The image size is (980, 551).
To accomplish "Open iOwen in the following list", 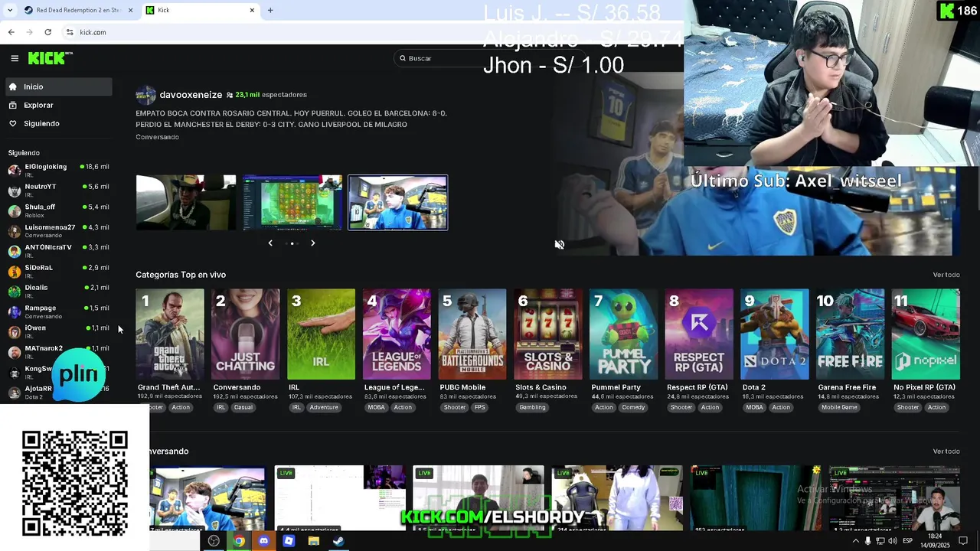I will pos(59,331).
